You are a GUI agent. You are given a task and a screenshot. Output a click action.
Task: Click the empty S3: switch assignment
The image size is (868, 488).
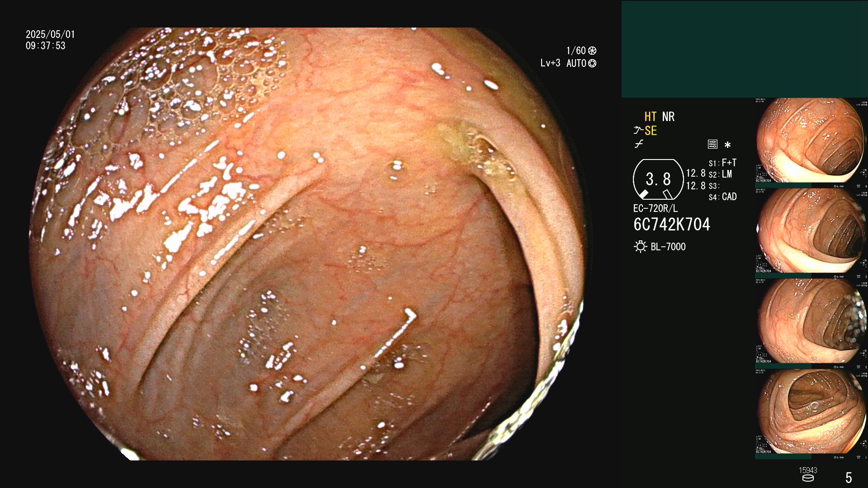714,186
